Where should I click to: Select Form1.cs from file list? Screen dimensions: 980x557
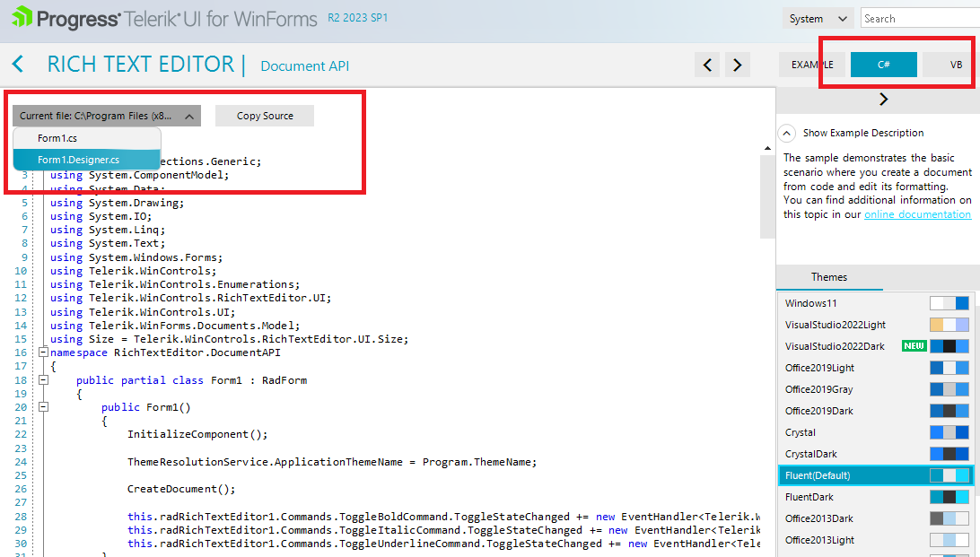[x=87, y=138]
